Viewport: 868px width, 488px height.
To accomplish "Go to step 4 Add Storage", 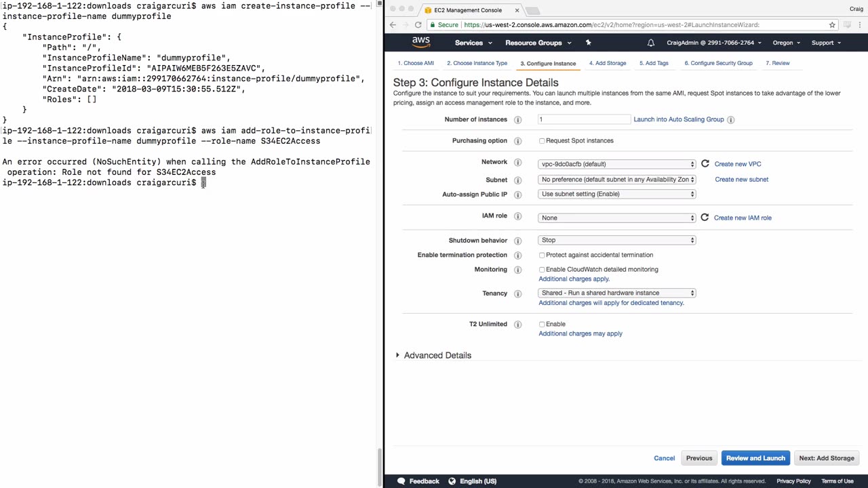I will [608, 63].
